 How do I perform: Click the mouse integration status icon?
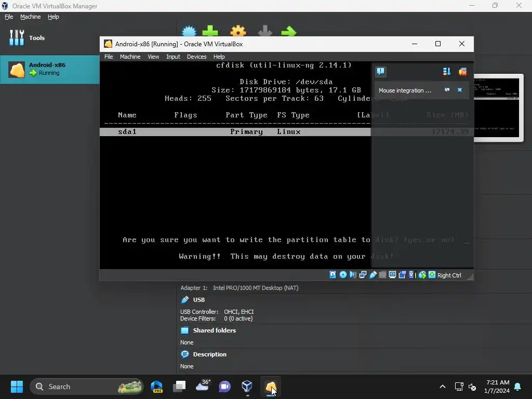[x=422, y=275]
